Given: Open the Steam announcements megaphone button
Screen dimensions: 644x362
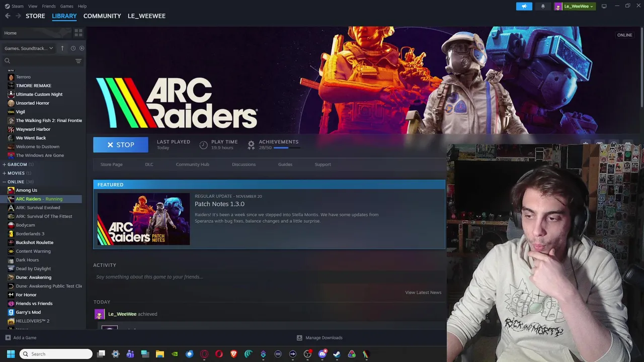Looking at the screenshot, I should click(524, 6).
